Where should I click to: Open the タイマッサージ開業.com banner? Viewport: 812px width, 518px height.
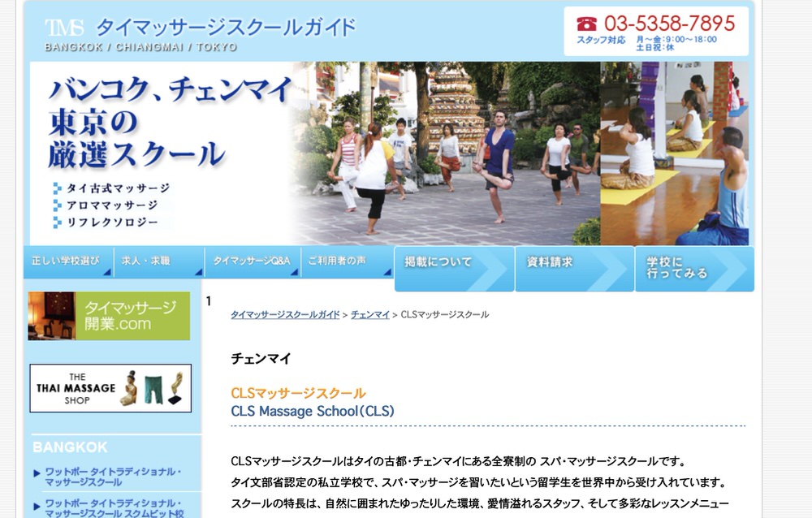(109, 316)
